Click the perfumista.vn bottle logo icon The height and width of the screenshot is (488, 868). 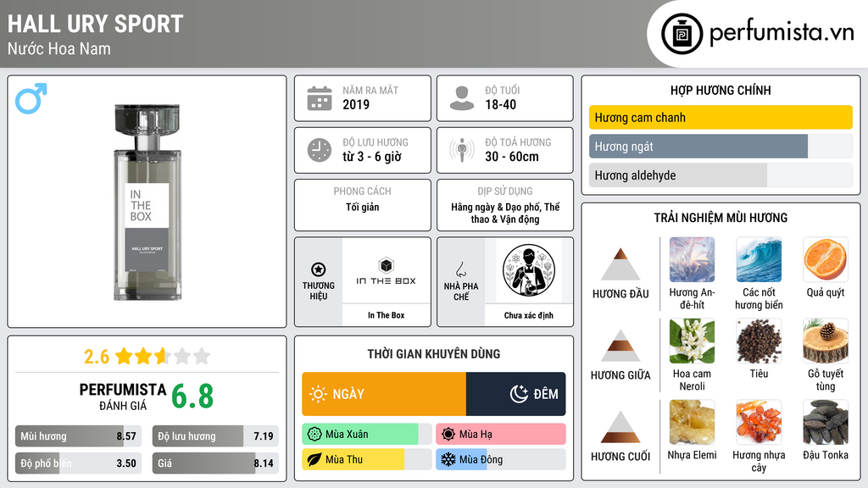click(x=682, y=34)
